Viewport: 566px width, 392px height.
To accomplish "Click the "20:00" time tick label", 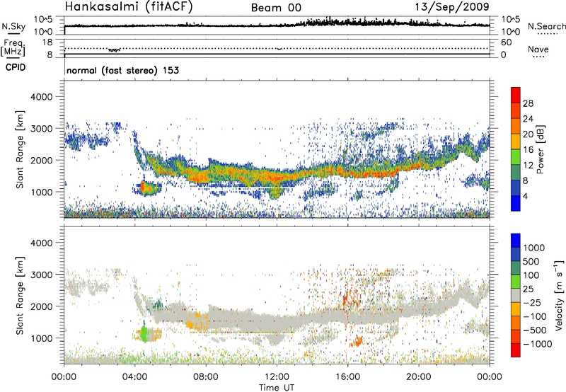I will coord(419,377).
